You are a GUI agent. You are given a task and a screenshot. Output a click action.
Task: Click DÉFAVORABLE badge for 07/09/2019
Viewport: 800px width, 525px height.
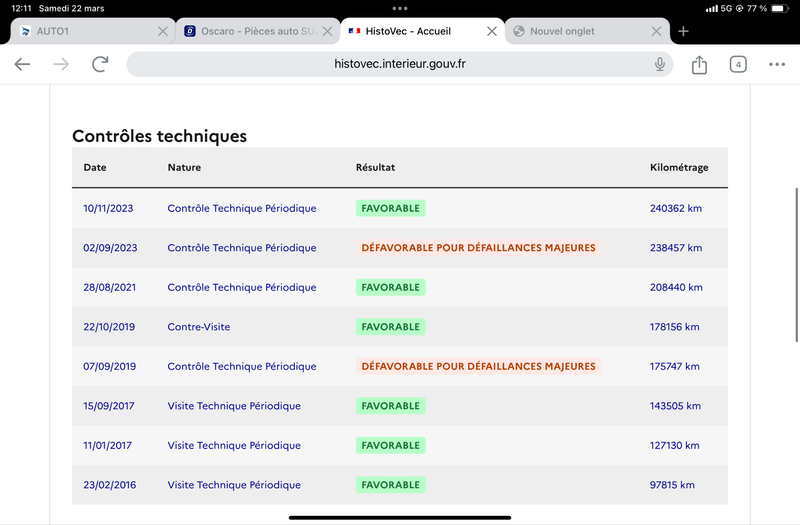point(479,366)
